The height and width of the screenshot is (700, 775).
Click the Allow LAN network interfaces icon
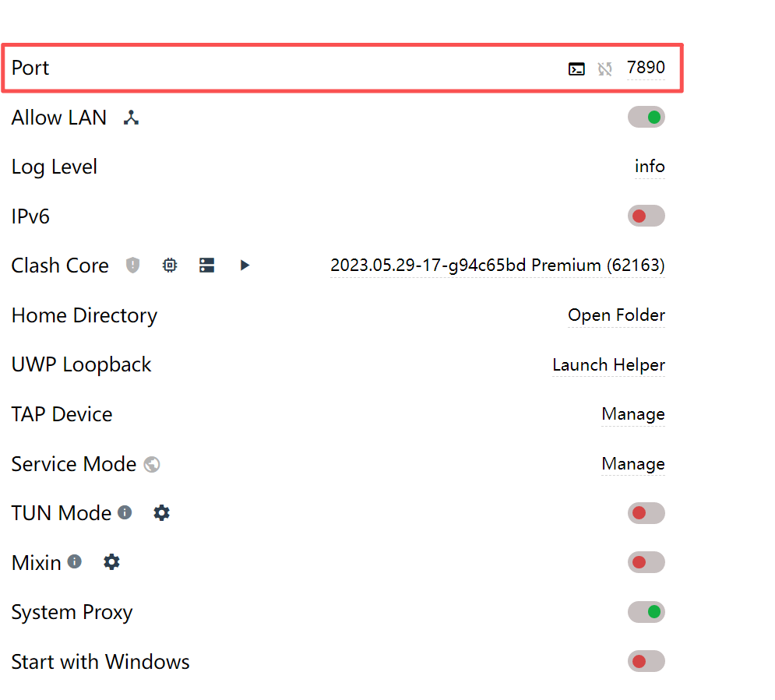coord(132,118)
